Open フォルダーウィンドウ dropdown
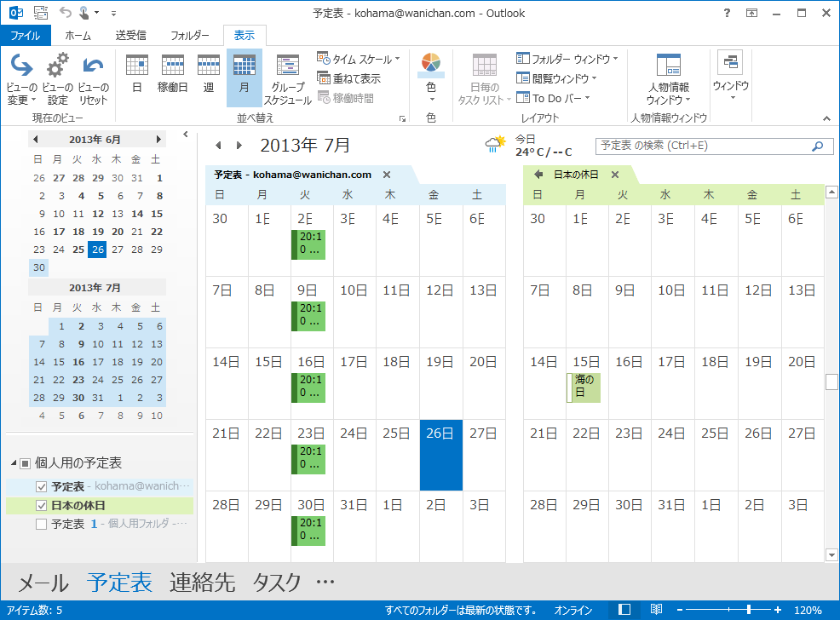The height and width of the screenshot is (620, 840). click(x=567, y=59)
